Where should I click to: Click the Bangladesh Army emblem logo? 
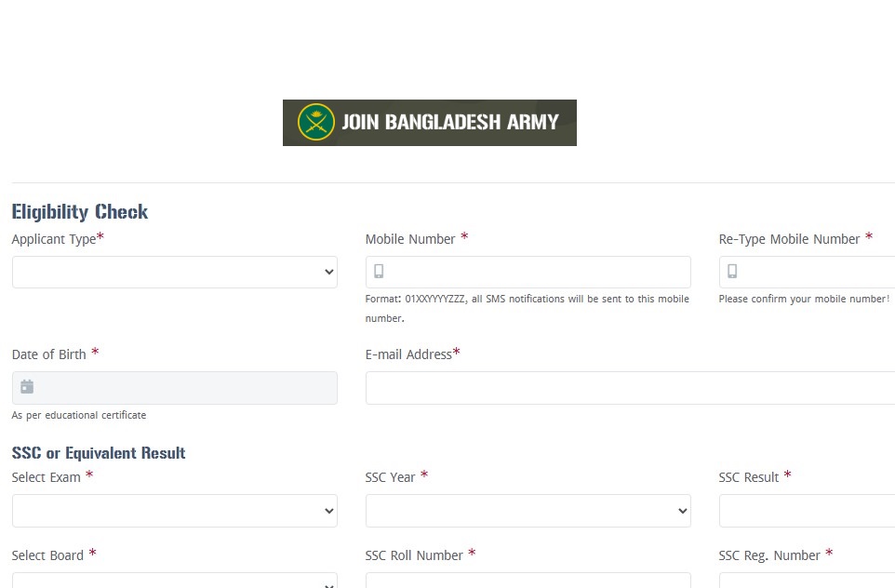point(315,122)
